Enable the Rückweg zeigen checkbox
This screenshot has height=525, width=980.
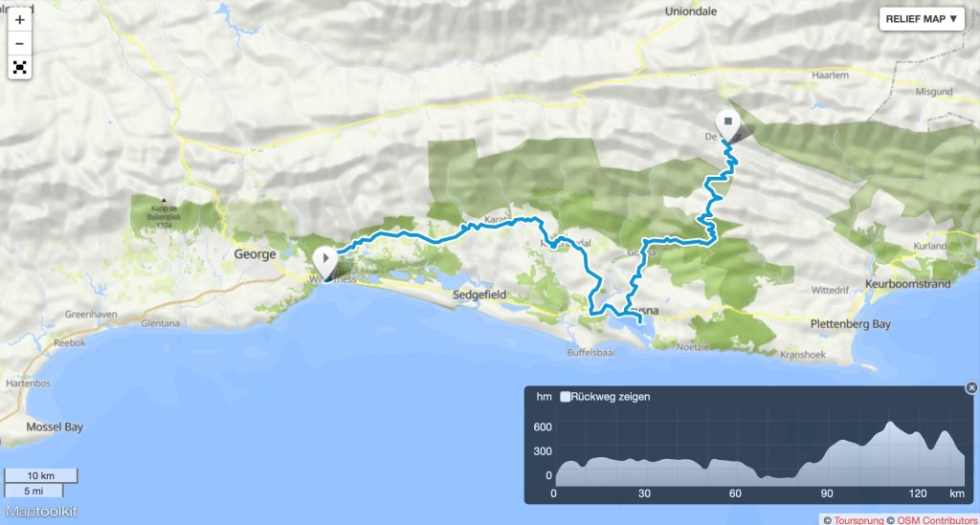(566, 396)
